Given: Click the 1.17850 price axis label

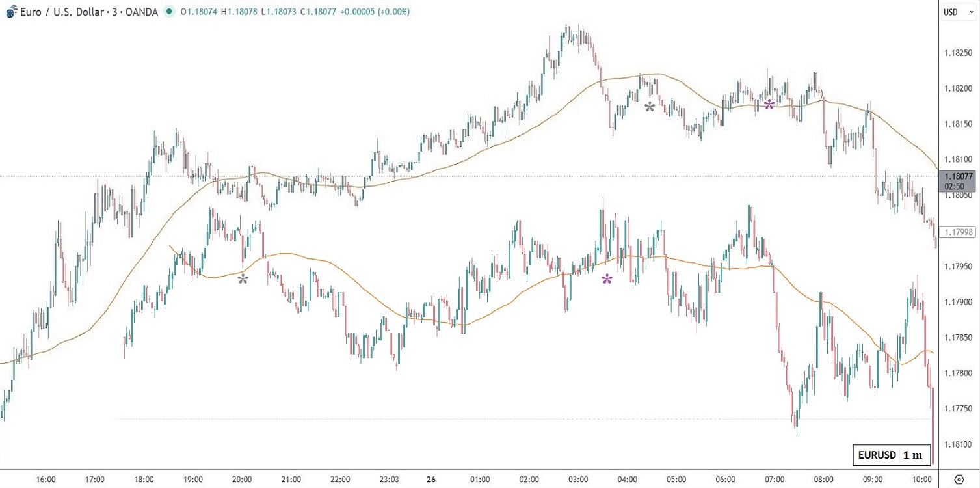Looking at the screenshot, I should pyautogui.click(x=957, y=338).
